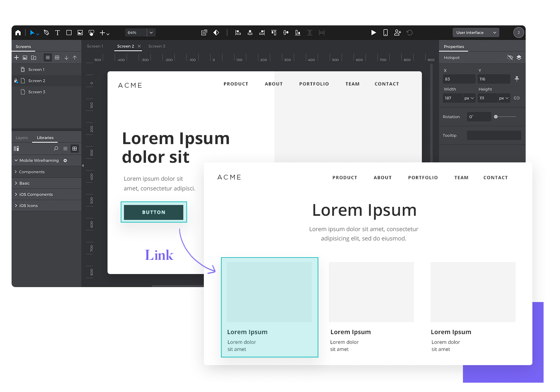Switch to the Screen 1 tab

pos(95,46)
